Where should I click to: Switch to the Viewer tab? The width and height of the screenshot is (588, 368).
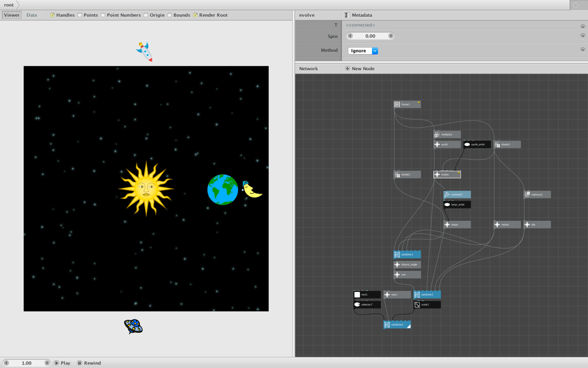[12, 15]
